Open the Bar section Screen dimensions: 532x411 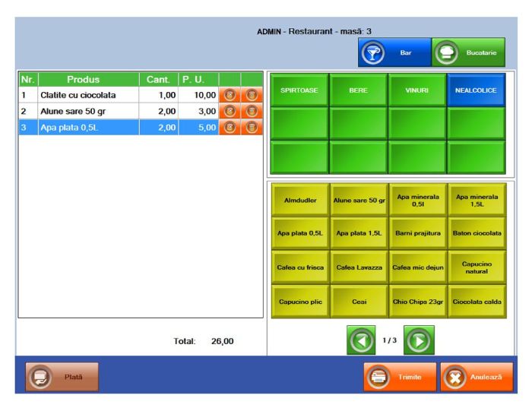pyautogui.click(x=394, y=53)
